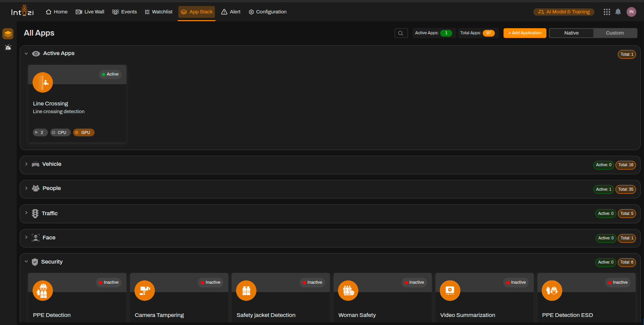Click the Woman Safety app icon
The image size is (644, 325).
click(348, 290)
